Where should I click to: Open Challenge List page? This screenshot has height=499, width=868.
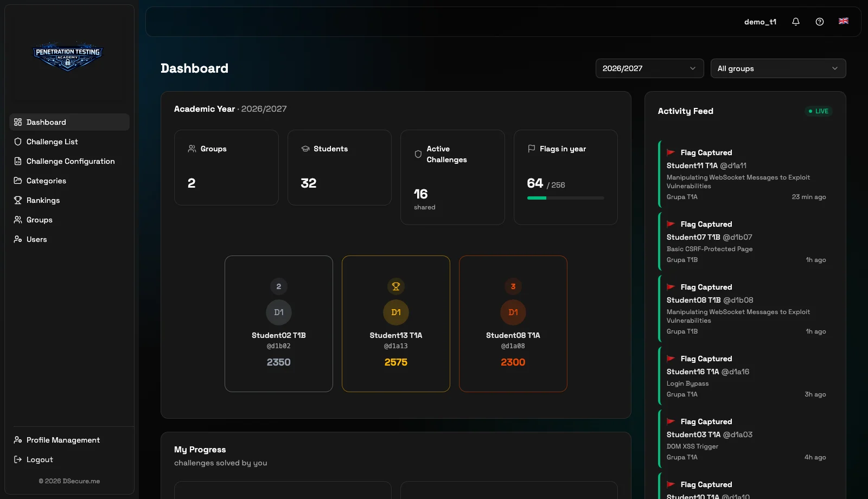(x=69, y=142)
